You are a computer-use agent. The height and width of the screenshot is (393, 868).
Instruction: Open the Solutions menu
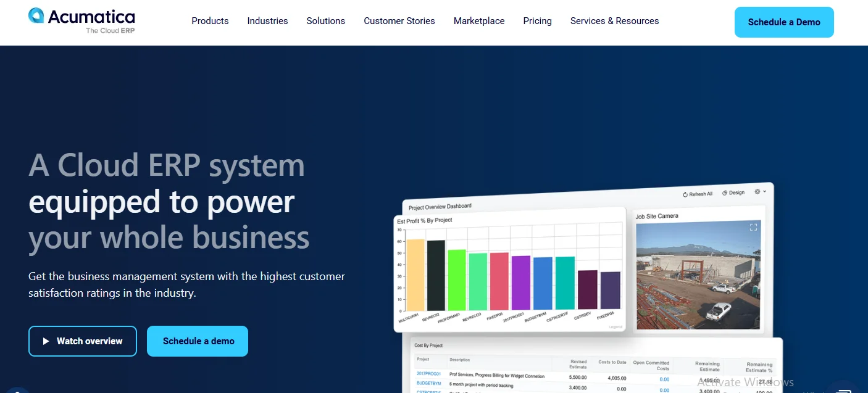pos(325,21)
